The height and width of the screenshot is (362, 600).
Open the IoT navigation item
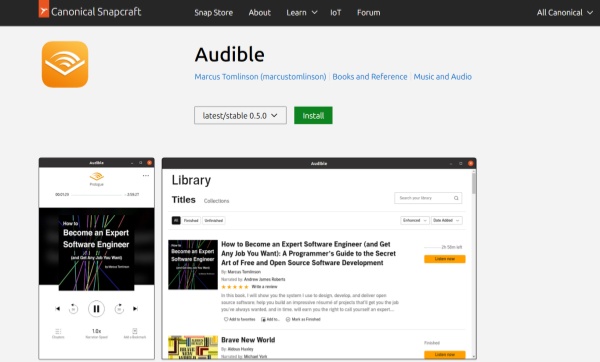[336, 13]
